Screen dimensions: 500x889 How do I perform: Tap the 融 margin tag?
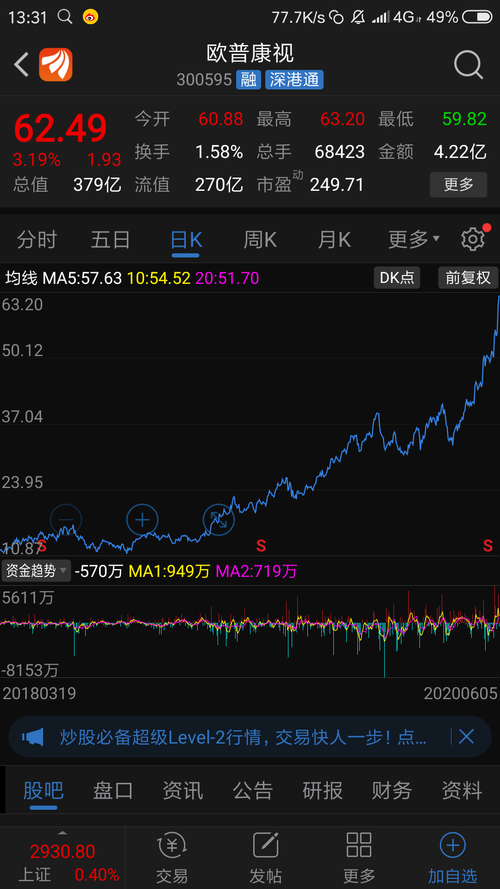click(x=249, y=79)
